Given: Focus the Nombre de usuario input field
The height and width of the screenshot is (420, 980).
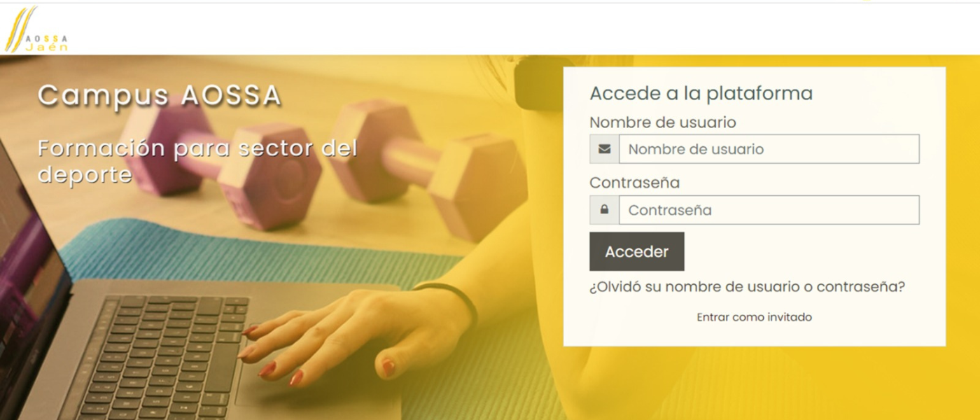Looking at the screenshot, I should [x=769, y=149].
